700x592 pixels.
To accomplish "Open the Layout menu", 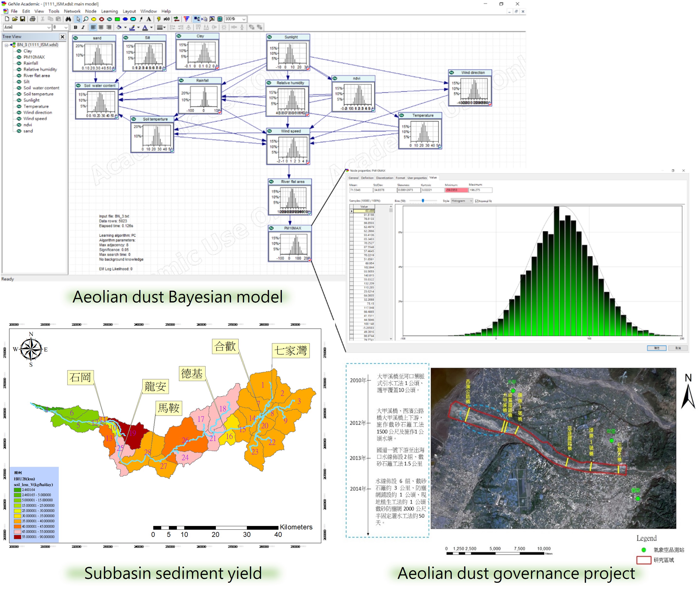I will [x=129, y=11].
